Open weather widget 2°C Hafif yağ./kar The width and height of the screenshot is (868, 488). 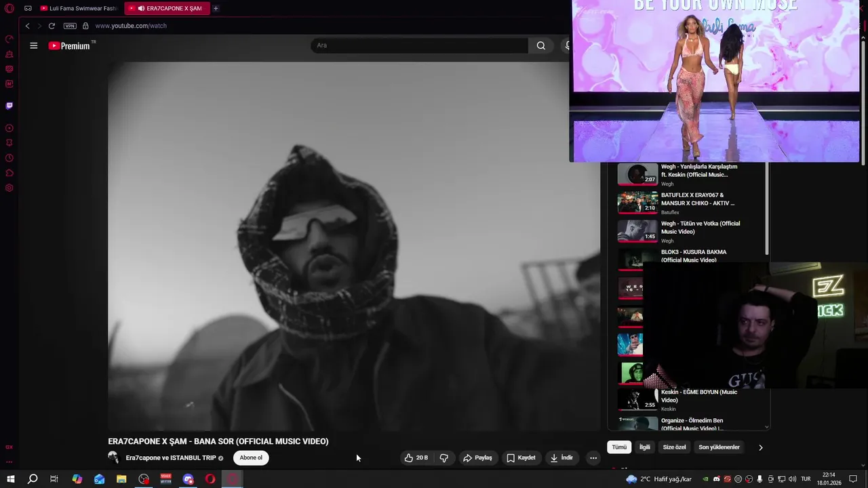(x=659, y=479)
